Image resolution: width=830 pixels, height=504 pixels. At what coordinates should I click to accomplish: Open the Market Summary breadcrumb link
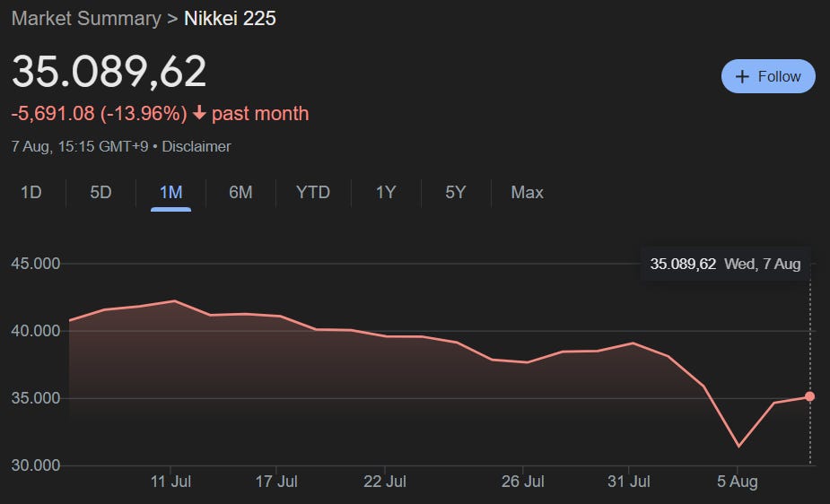pyautogui.click(x=86, y=19)
